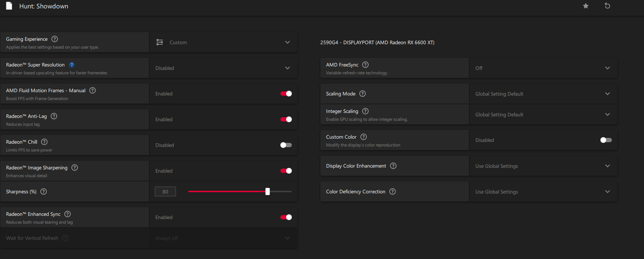Disable AMD Fluid Motion Frames toggle

[x=286, y=94]
